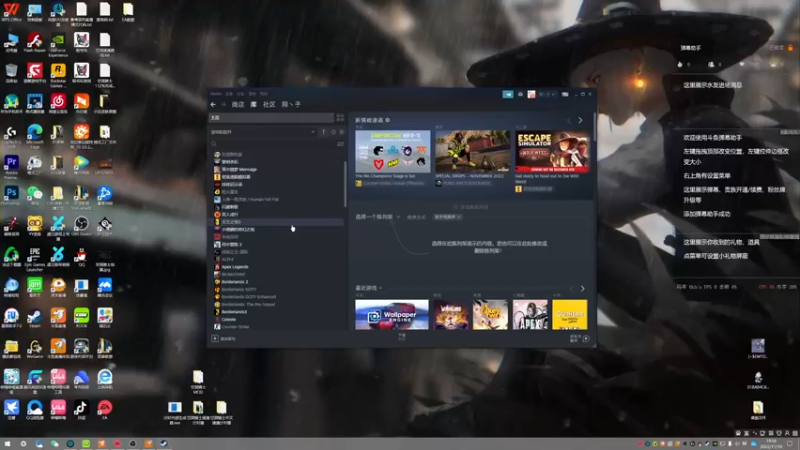Click the sort ascending arrow in library filter bar
Screen dimensions: 800x450
pyautogui.click(x=323, y=132)
